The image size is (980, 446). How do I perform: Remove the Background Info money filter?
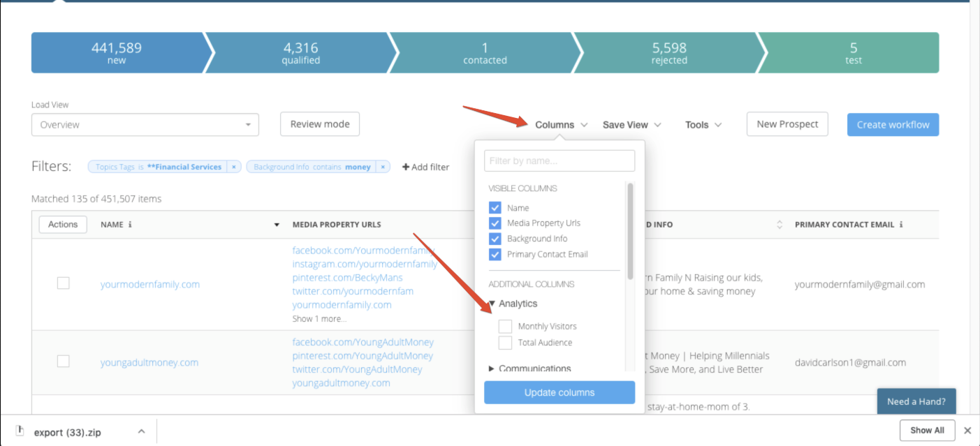383,167
